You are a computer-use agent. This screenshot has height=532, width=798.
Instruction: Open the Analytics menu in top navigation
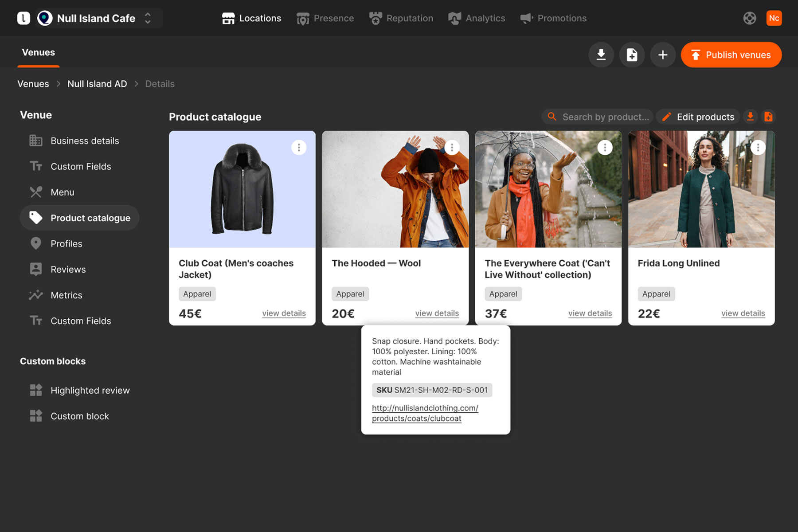pyautogui.click(x=477, y=18)
